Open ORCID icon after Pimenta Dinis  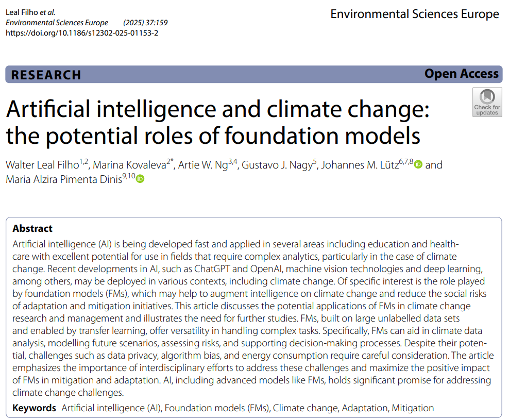[x=140, y=179]
